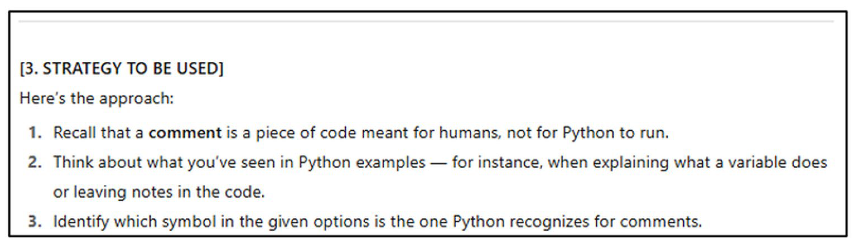868x251 pixels.
Task: Click the "[3. STRATEGY TO BE USED]" heading
Action: (121, 69)
